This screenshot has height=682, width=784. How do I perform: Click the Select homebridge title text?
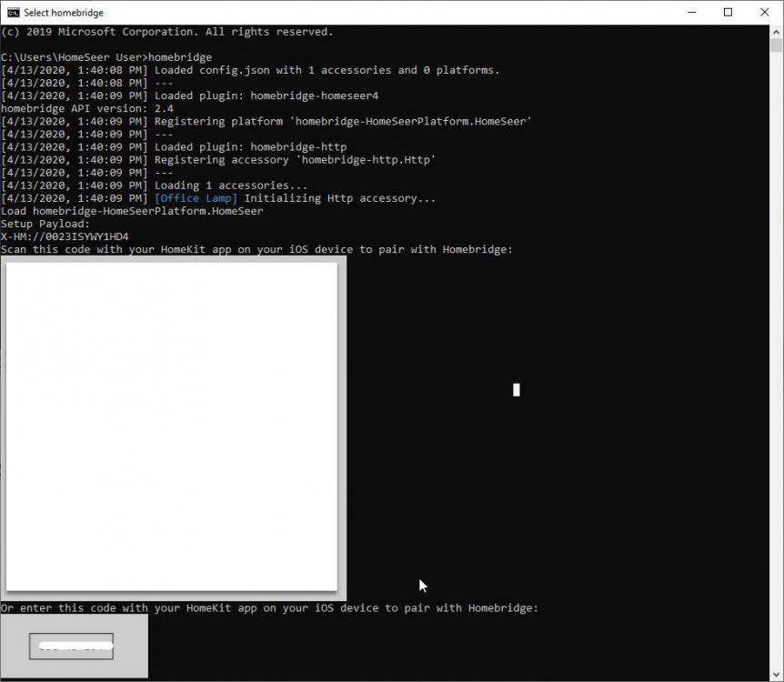tap(65, 12)
